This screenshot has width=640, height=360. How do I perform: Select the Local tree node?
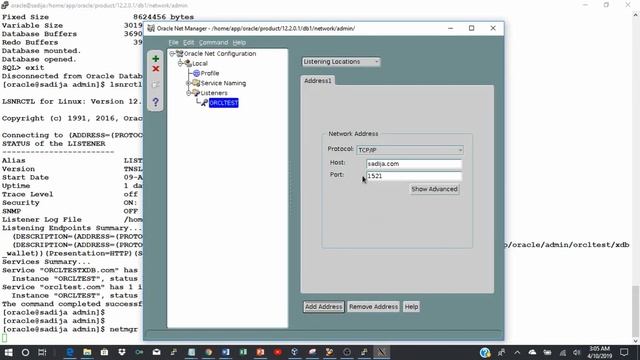click(200, 63)
